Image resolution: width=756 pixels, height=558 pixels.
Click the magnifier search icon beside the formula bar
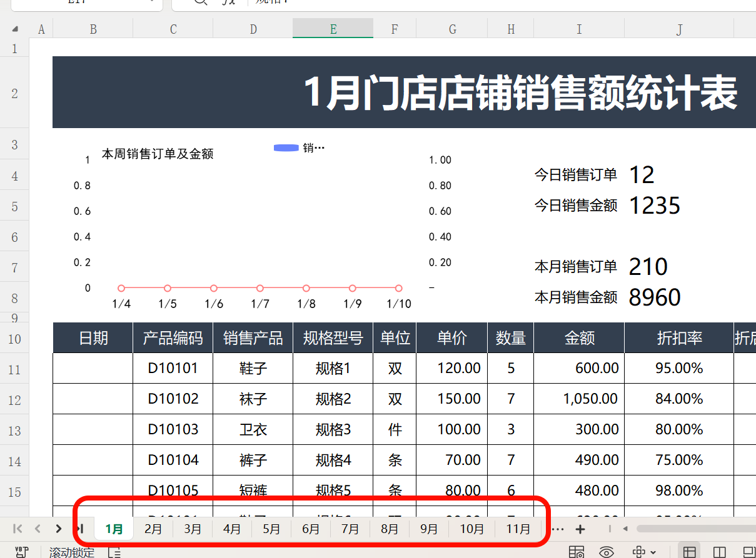click(200, 2)
